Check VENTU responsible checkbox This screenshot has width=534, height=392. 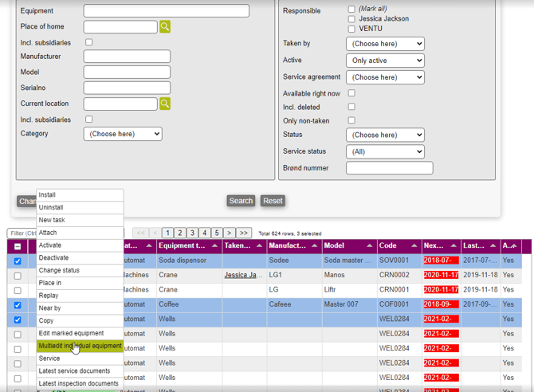[351, 29]
